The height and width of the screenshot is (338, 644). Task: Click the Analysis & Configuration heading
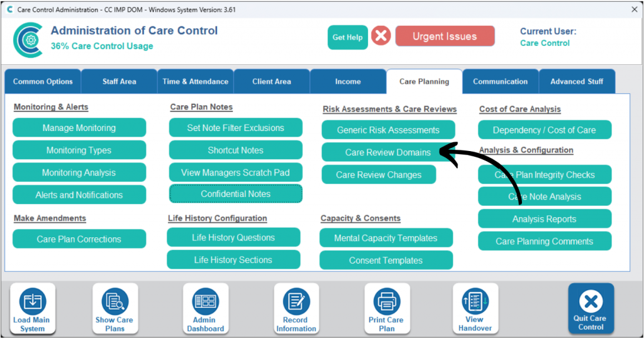(x=526, y=150)
